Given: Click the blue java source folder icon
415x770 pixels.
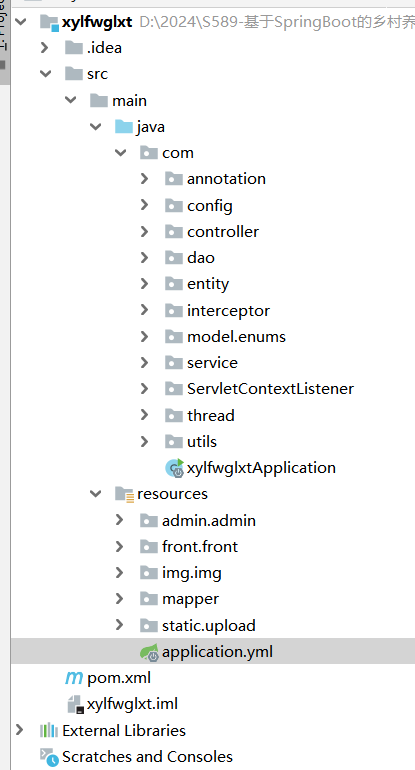Looking at the screenshot, I should click(124, 127).
